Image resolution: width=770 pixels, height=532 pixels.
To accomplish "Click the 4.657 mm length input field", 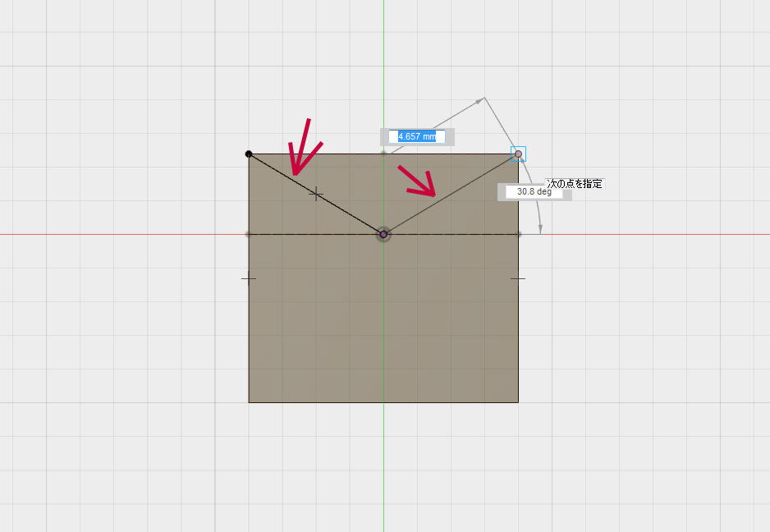I will (x=417, y=136).
